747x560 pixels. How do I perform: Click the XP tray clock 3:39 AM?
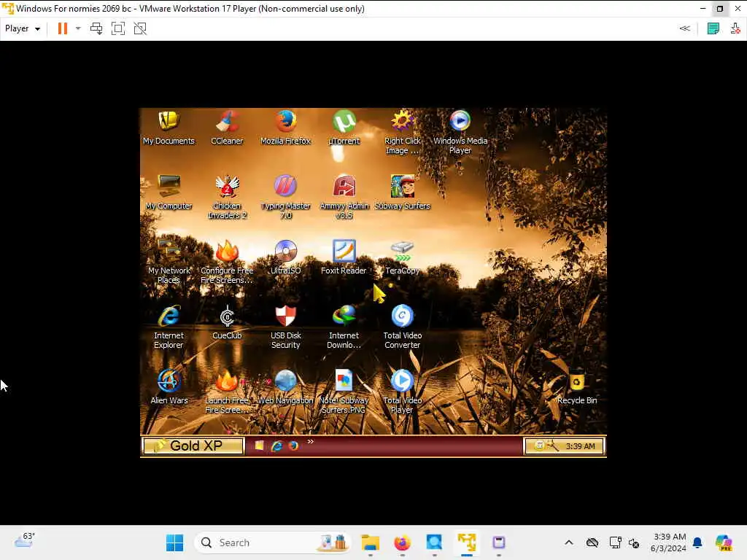[580, 446]
